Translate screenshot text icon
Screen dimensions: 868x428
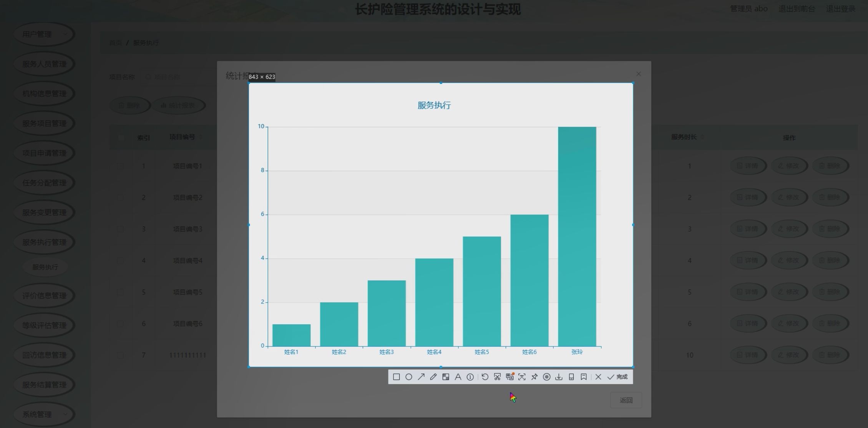(510, 377)
